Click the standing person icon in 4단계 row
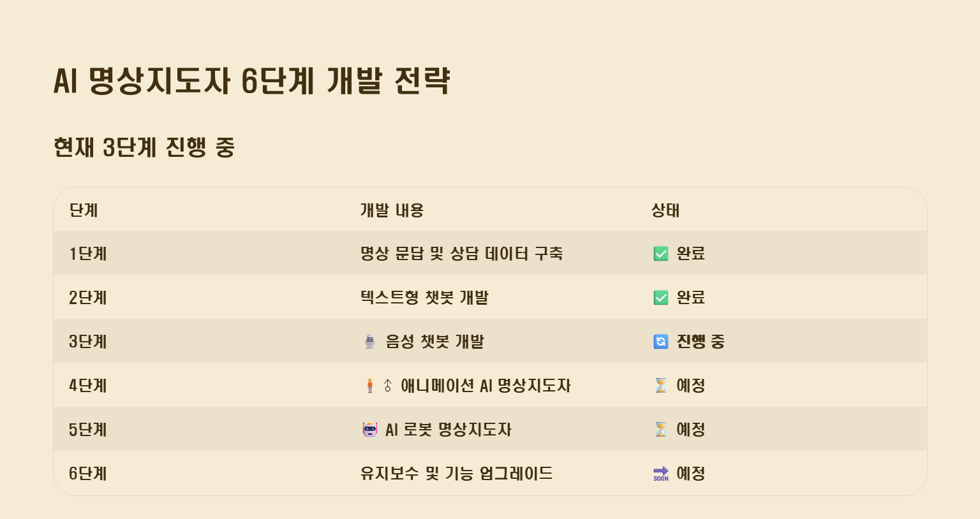This screenshot has height=519, width=980. [x=370, y=386]
